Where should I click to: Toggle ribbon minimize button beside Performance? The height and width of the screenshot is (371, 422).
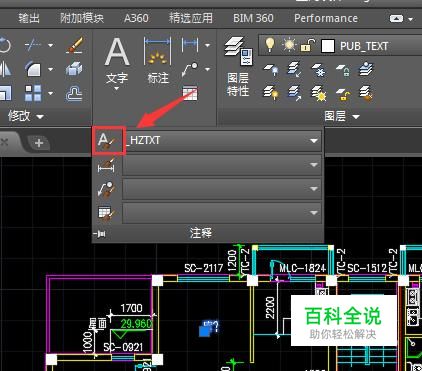point(396,19)
